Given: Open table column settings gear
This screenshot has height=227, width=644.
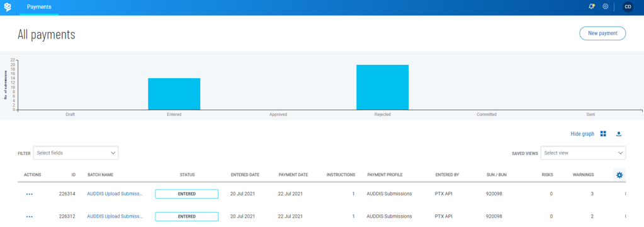Looking at the screenshot, I should (x=619, y=175).
